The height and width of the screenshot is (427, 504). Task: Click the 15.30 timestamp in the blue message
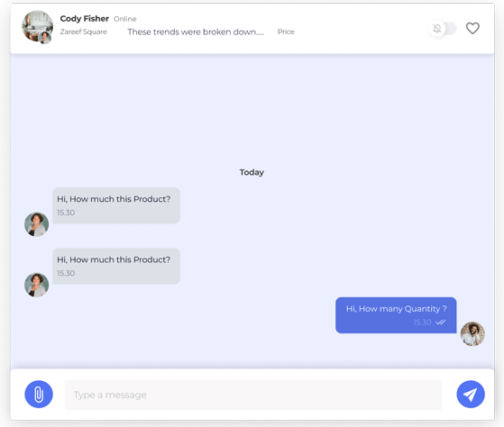[422, 323]
